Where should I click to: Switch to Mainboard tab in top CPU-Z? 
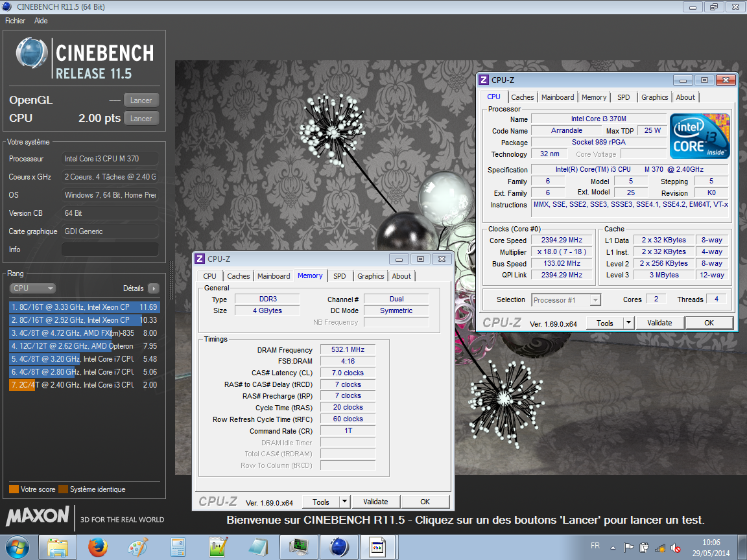point(558,97)
